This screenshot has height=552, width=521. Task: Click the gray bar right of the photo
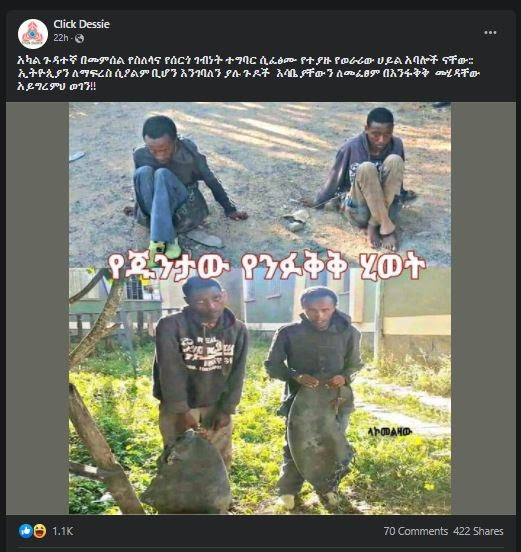point(483,308)
